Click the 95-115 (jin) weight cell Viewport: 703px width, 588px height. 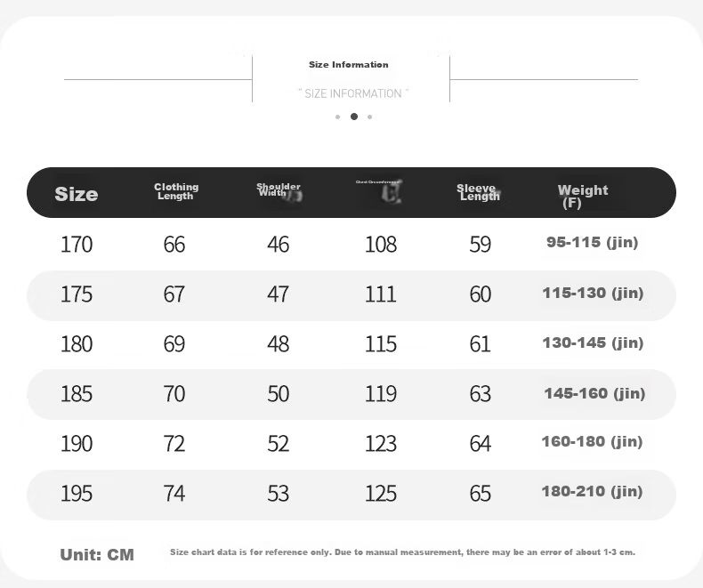pyautogui.click(x=593, y=243)
